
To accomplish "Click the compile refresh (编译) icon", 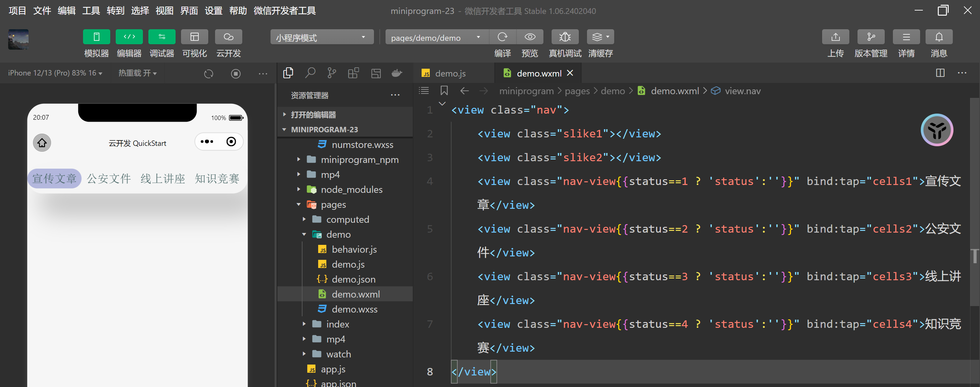I will [x=502, y=37].
